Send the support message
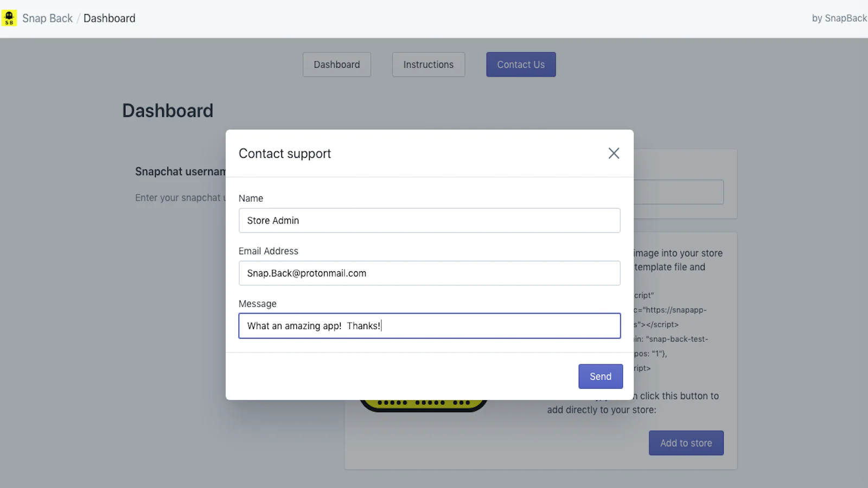This screenshot has width=868, height=488. (601, 376)
